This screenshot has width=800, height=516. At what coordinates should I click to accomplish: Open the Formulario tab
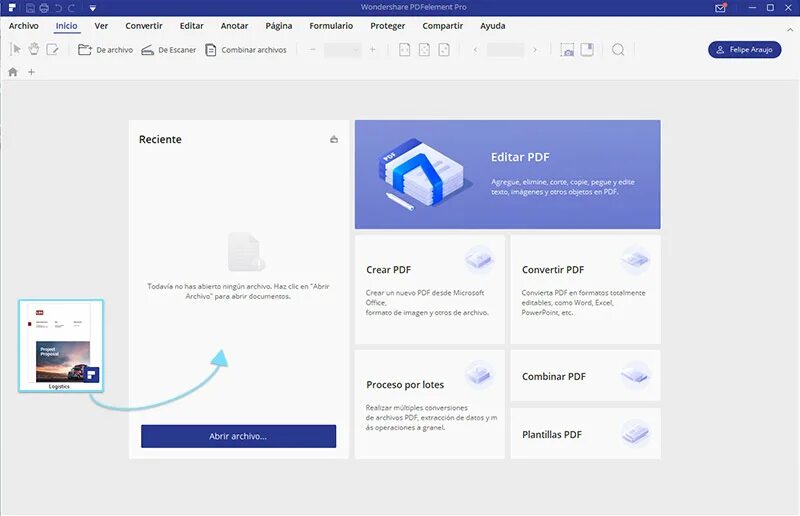(331, 26)
